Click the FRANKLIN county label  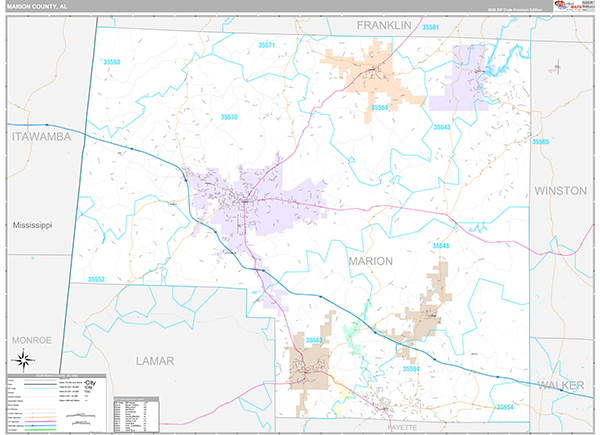pyautogui.click(x=384, y=25)
